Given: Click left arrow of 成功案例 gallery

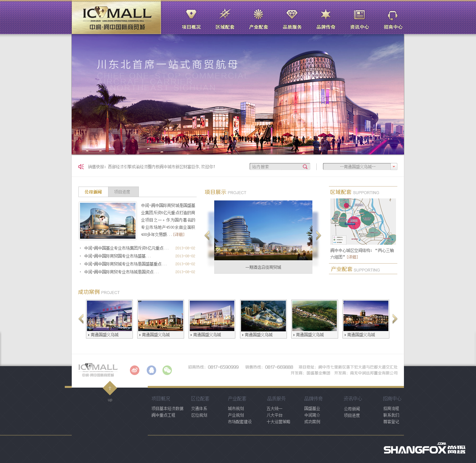Looking at the screenshot, I should coord(81,319).
